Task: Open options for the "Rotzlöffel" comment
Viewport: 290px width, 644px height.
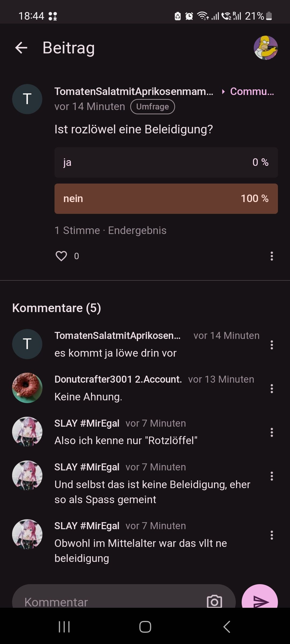Action: pos(272,432)
